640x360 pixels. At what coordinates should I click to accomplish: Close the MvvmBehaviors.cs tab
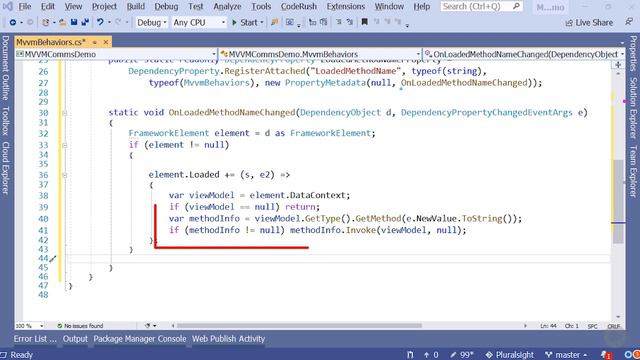point(106,42)
